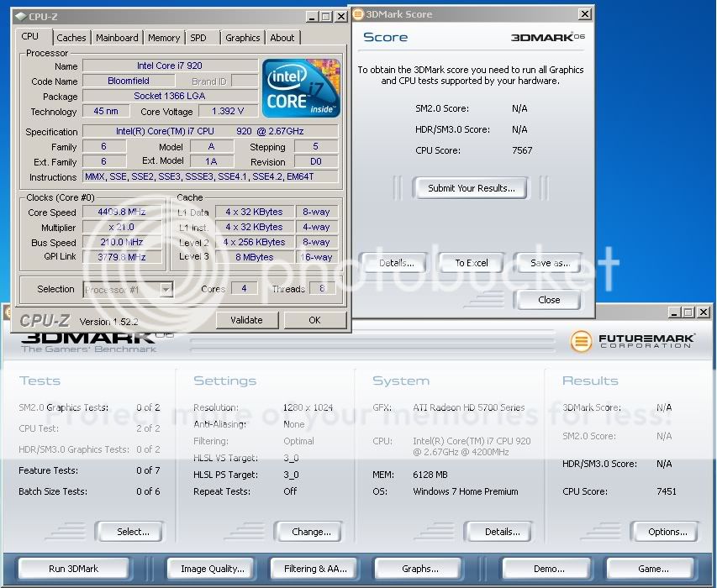Click the Validate button in CPU-Z

pos(246,320)
